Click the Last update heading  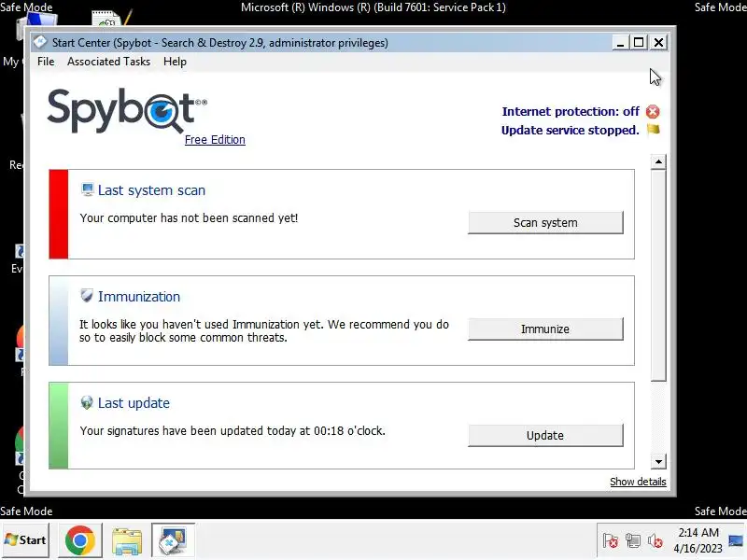(x=134, y=403)
